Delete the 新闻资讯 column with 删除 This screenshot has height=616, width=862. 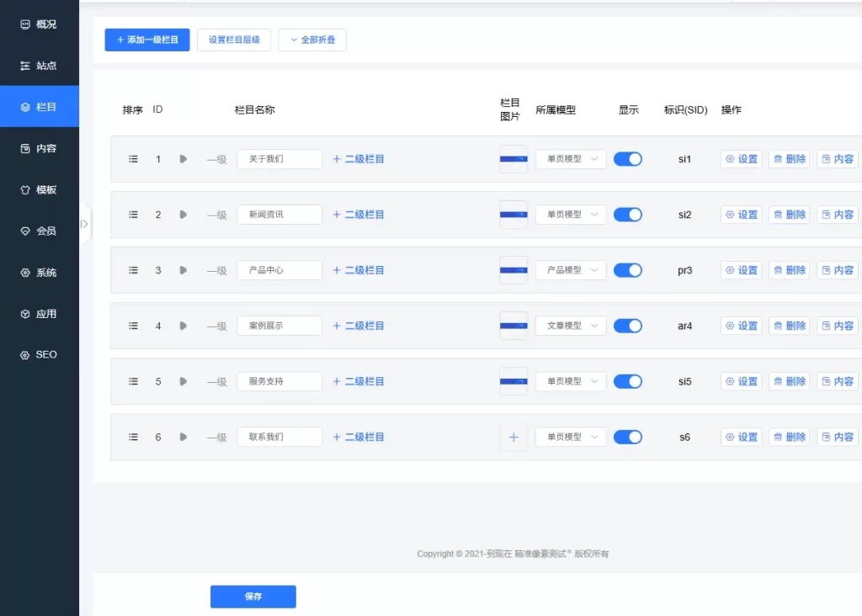(789, 215)
